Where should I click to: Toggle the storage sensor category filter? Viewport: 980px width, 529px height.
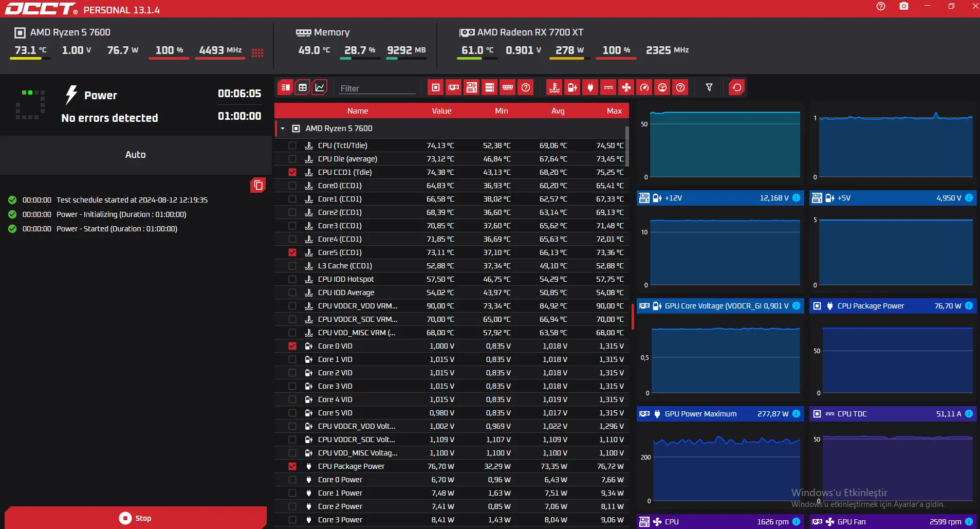tap(490, 87)
